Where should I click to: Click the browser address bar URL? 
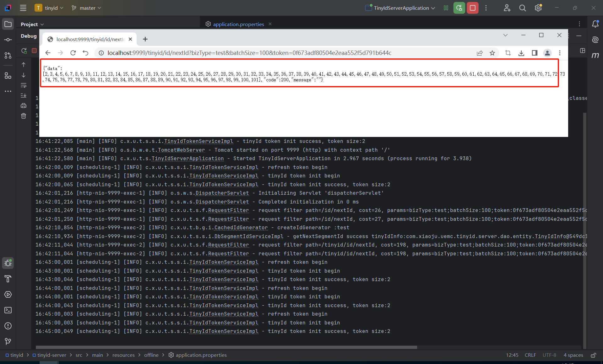tap(249, 53)
